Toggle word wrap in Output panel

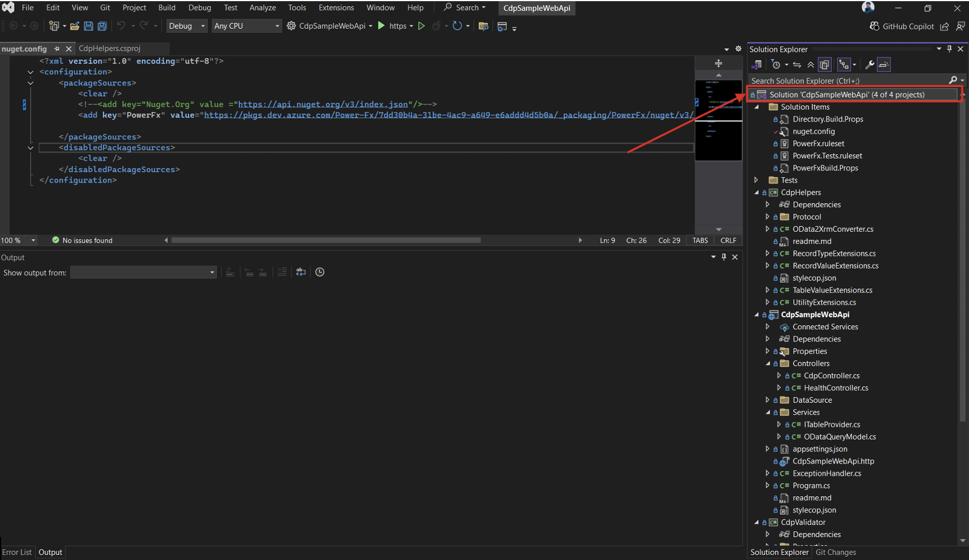pyautogui.click(x=301, y=272)
